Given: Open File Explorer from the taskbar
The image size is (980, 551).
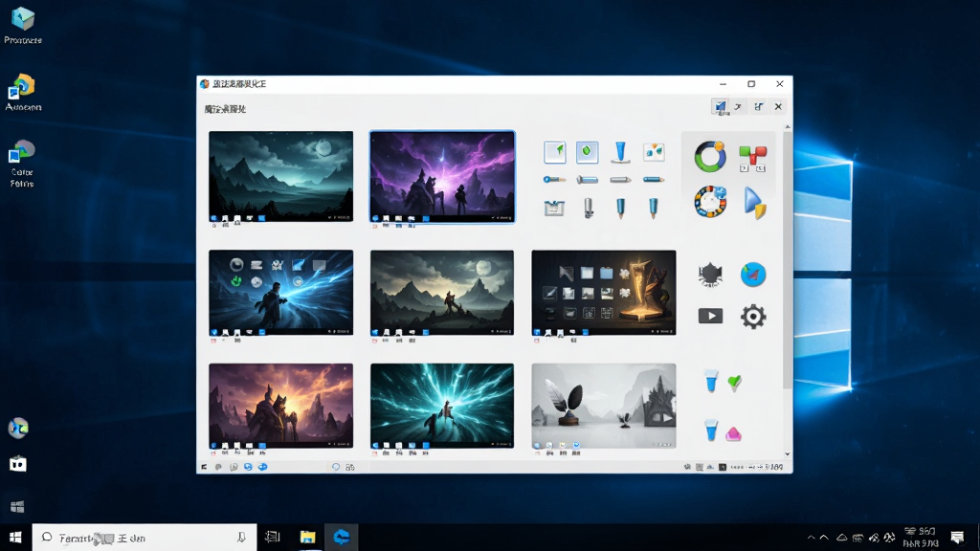Looking at the screenshot, I should pos(307,538).
